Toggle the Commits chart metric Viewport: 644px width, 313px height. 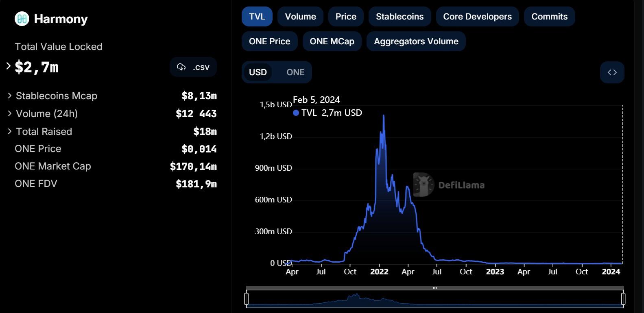pos(549,17)
